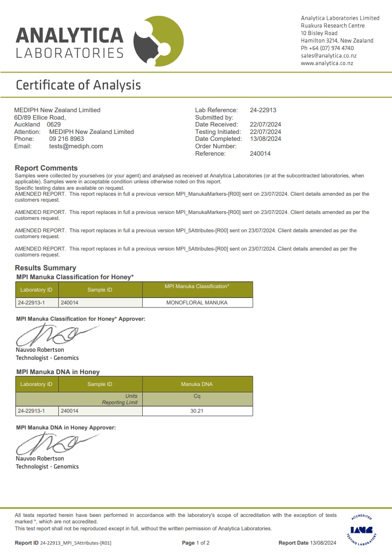Select the Hamilton 3214, New Zealand address line

pyautogui.click(x=337, y=41)
